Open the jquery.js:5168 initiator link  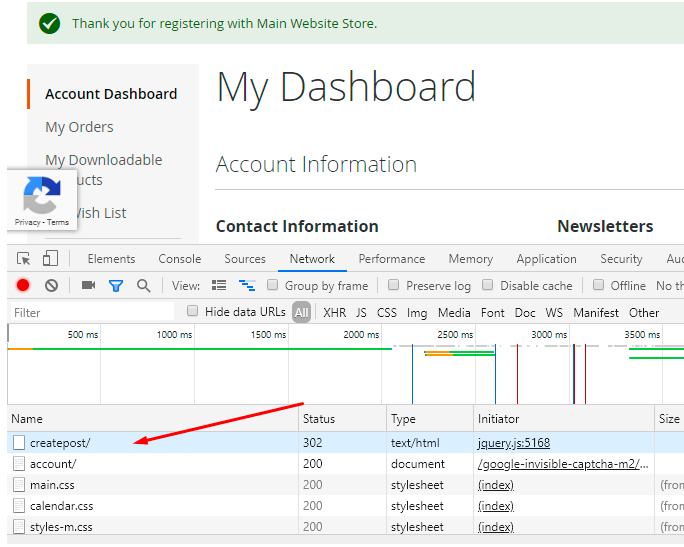pyautogui.click(x=514, y=443)
